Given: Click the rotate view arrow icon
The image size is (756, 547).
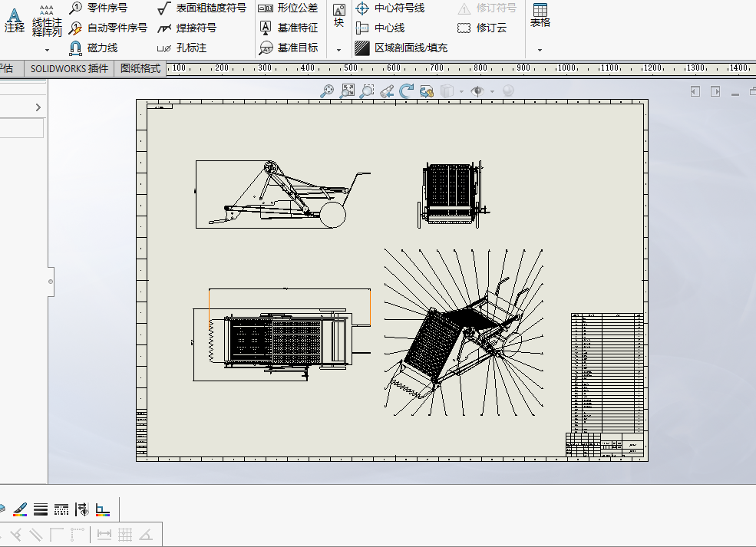Looking at the screenshot, I should [x=407, y=91].
